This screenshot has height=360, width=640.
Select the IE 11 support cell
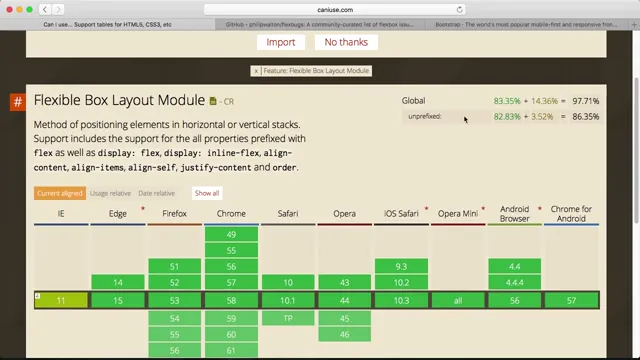[x=61, y=300]
